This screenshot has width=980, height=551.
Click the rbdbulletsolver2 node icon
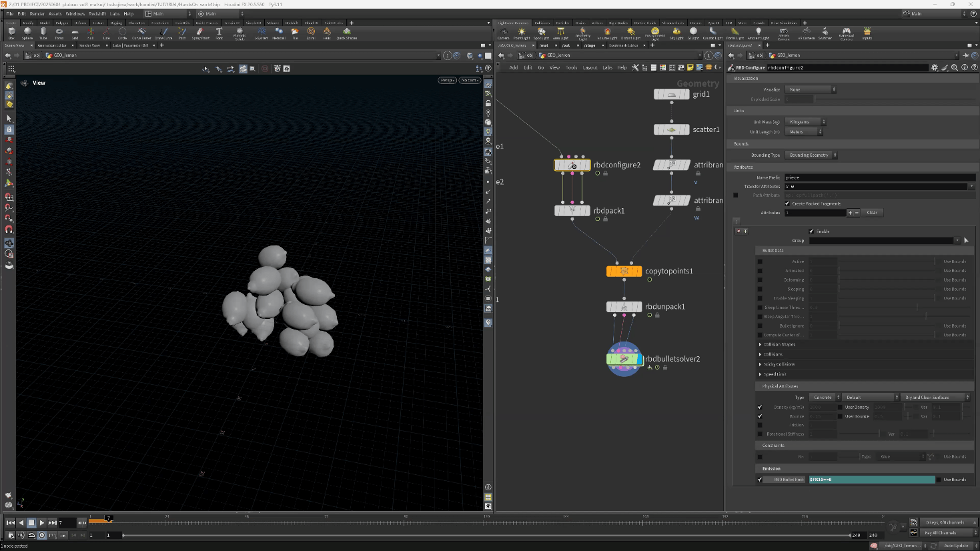pyautogui.click(x=624, y=359)
